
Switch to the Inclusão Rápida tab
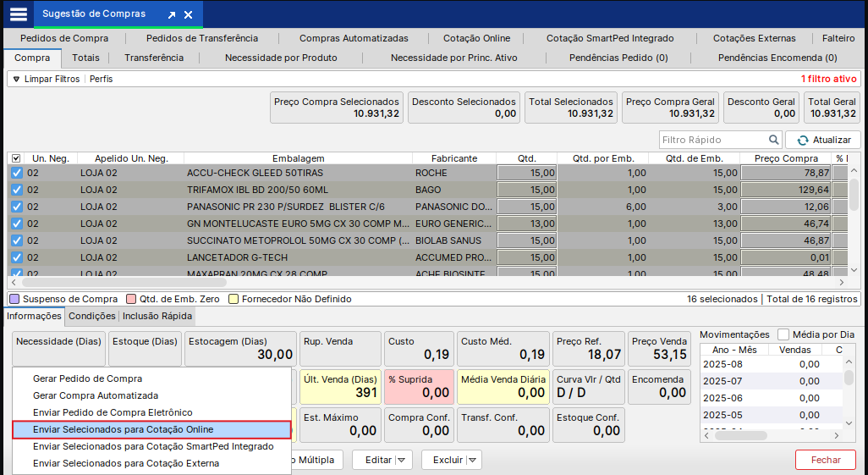157,316
